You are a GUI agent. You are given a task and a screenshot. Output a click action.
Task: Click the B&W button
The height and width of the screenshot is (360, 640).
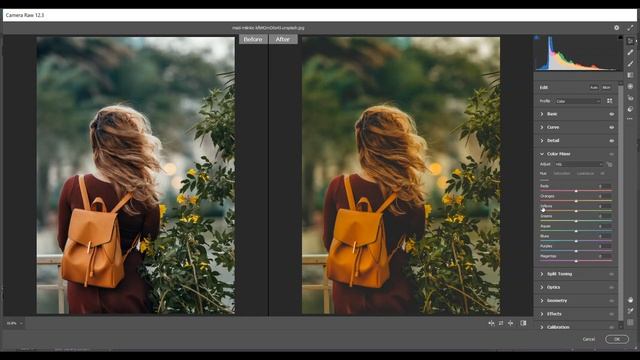pos(606,87)
